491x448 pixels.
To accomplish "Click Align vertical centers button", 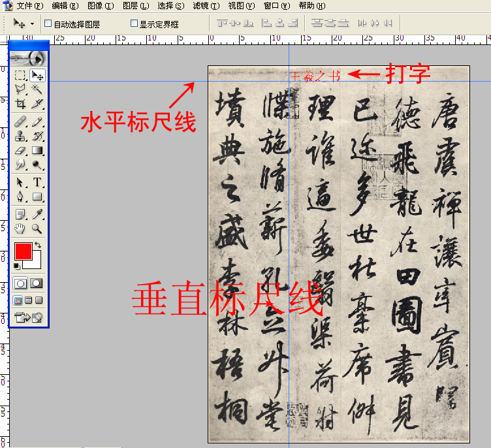I will tap(235, 23).
